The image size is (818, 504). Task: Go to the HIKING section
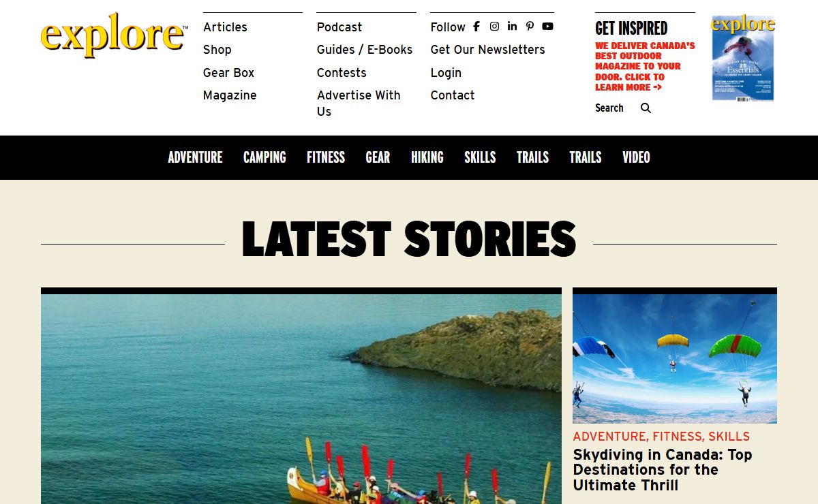coord(427,157)
